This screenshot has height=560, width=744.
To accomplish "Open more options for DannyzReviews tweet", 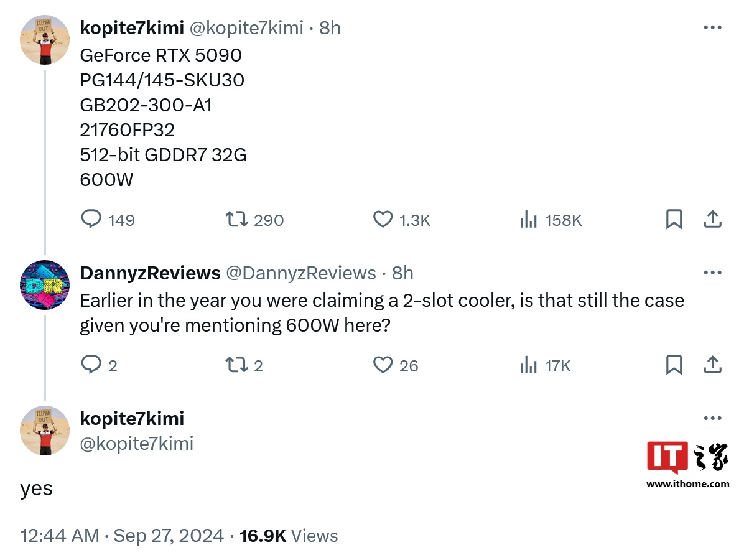I will [712, 273].
